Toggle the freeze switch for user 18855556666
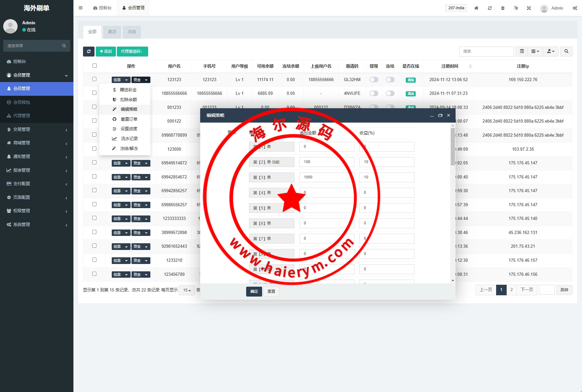This screenshot has height=392, width=582. click(390, 94)
